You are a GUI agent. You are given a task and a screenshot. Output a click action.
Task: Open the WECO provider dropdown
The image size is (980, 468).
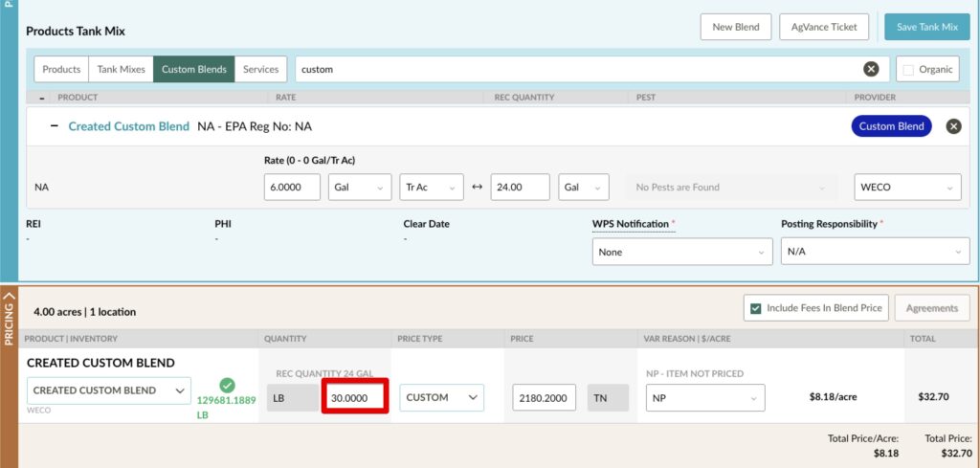[906, 188]
